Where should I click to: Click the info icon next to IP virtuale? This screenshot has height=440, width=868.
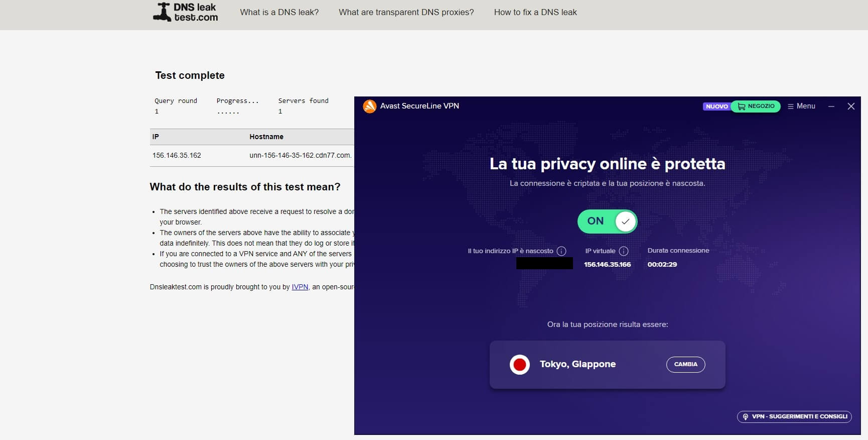coord(624,251)
